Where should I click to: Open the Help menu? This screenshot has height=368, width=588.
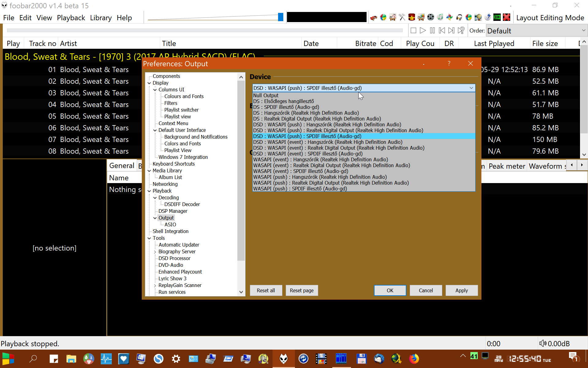124,18
